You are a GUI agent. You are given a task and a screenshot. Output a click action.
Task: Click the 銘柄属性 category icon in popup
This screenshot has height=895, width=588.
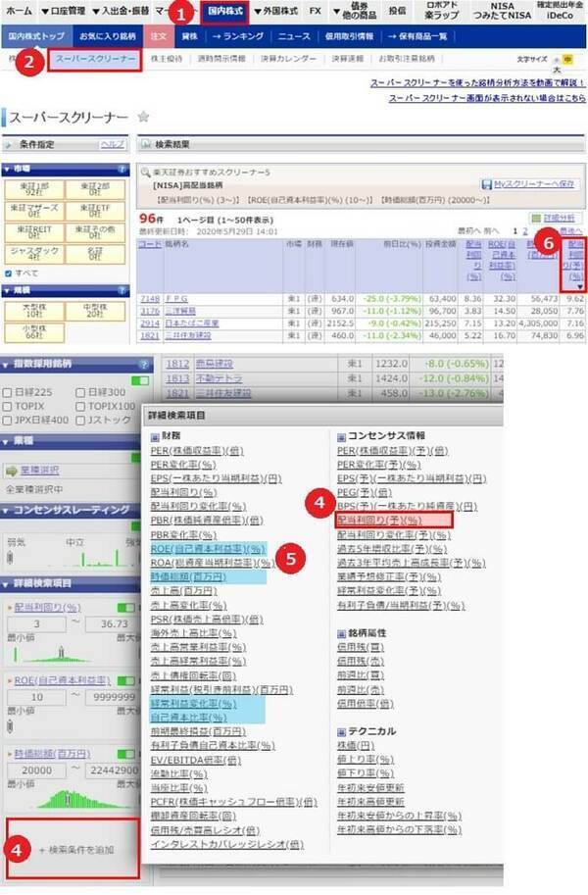coord(341,633)
